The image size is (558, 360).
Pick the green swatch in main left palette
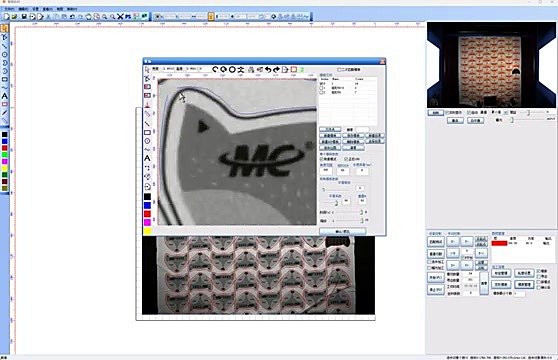tap(5, 155)
